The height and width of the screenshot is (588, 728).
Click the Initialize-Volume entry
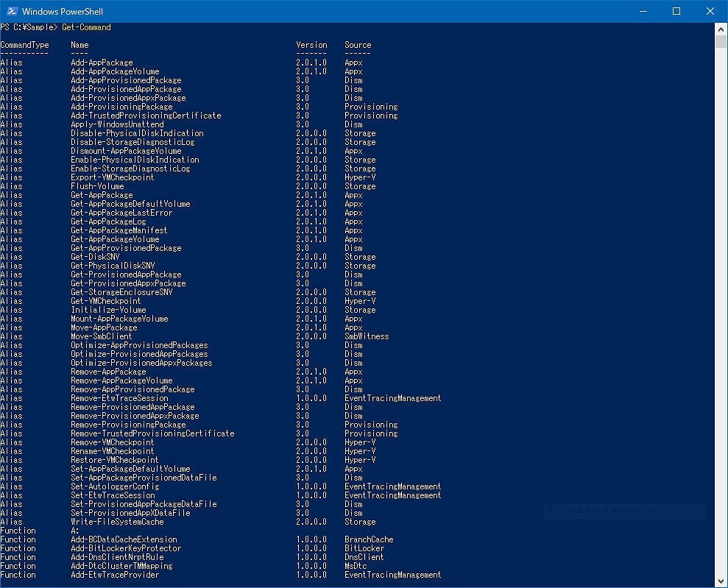point(109,310)
